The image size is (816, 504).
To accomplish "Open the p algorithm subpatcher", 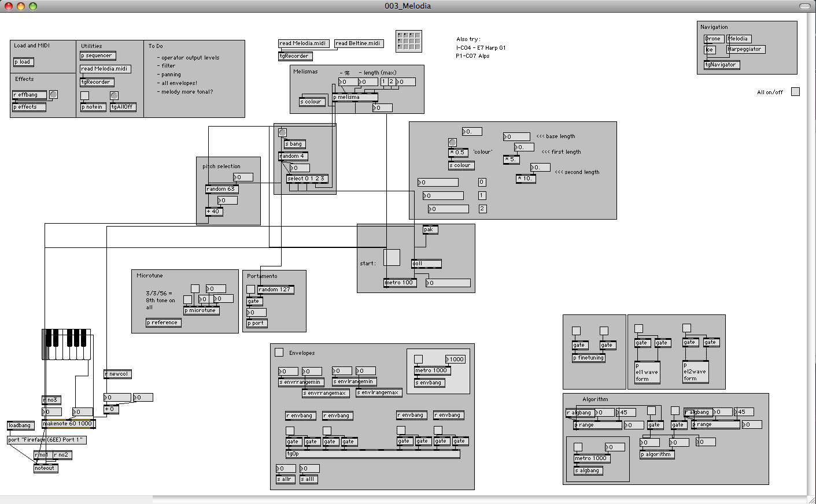I will click(657, 454).
